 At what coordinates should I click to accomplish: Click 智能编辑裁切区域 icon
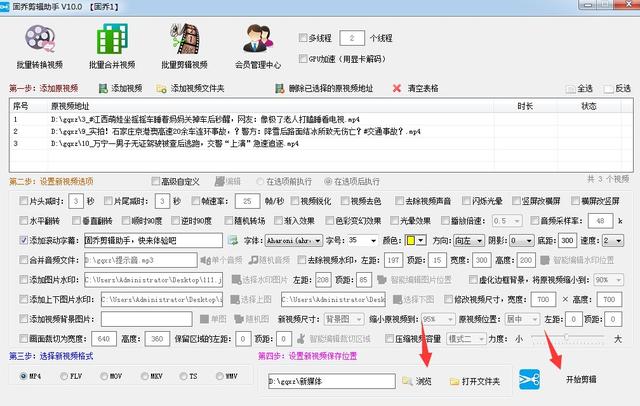pos(301,338)
